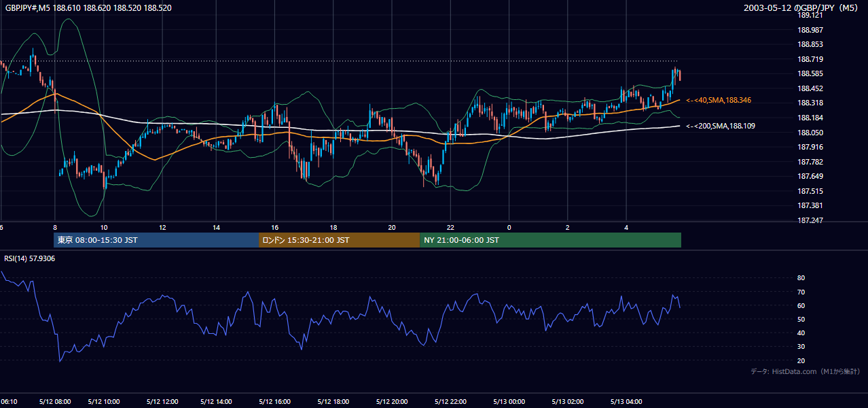Click the price chart hour tick labeled 22
868x408 pixels.
(450, 226)
